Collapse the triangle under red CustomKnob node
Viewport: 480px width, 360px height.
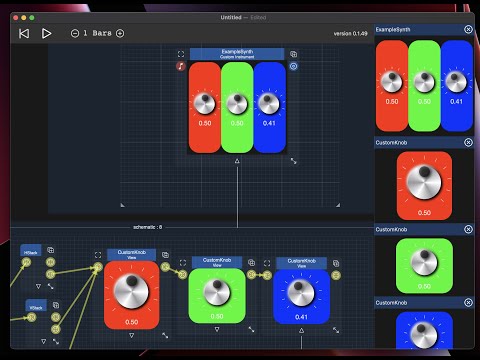point(131,335)
